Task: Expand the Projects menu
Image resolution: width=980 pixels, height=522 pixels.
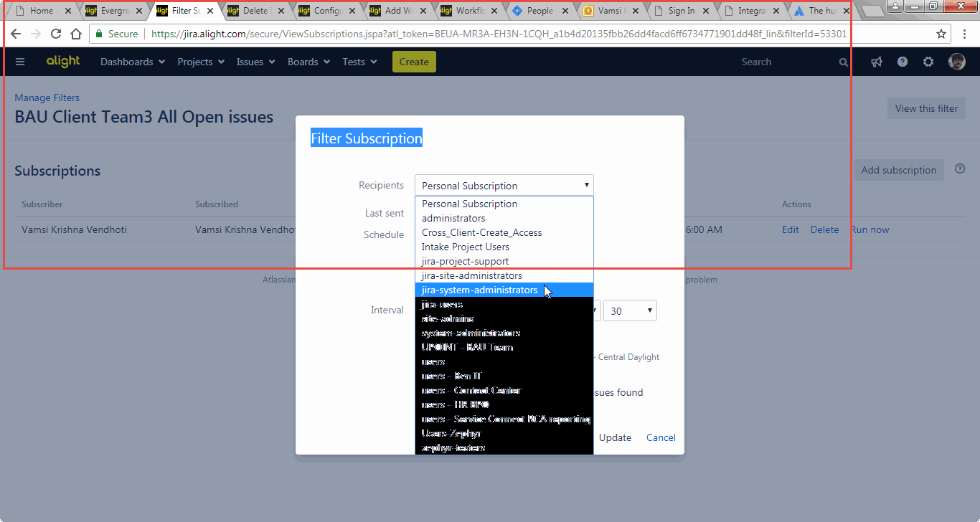Action: tap(201, 62)
